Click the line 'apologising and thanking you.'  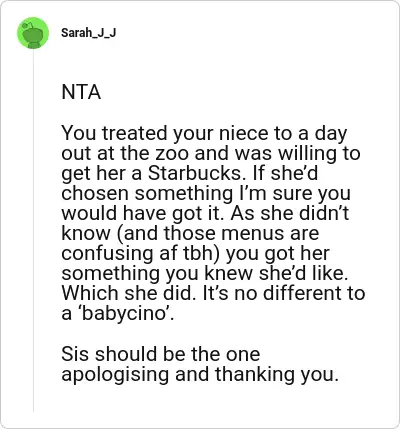(x=200, y=374)
